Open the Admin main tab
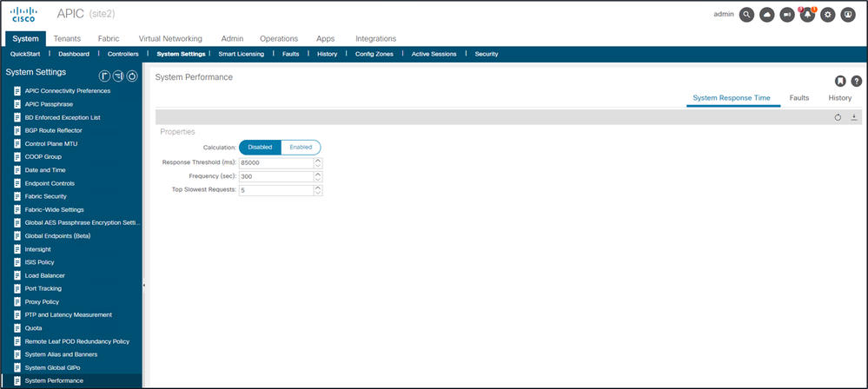 [x=232, y=39]
